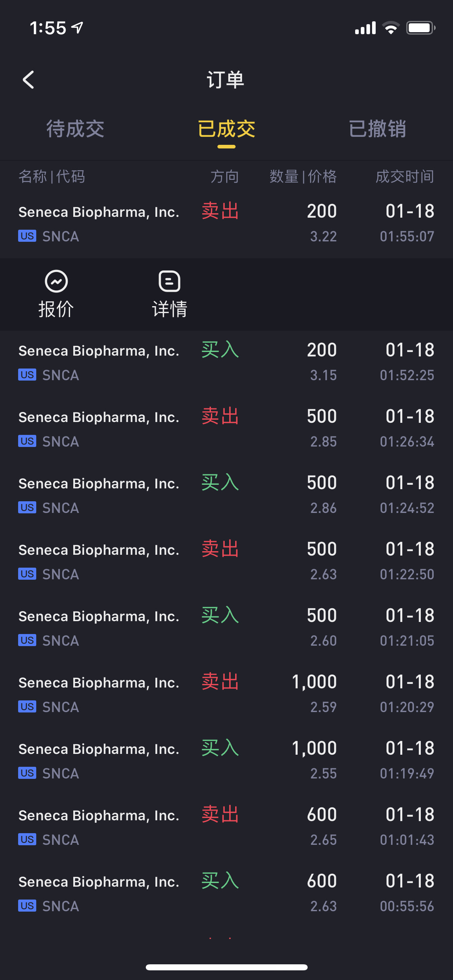Tap the cellular signal bars icon
This screenshot has height=980, width=453.
click(365, 28)
